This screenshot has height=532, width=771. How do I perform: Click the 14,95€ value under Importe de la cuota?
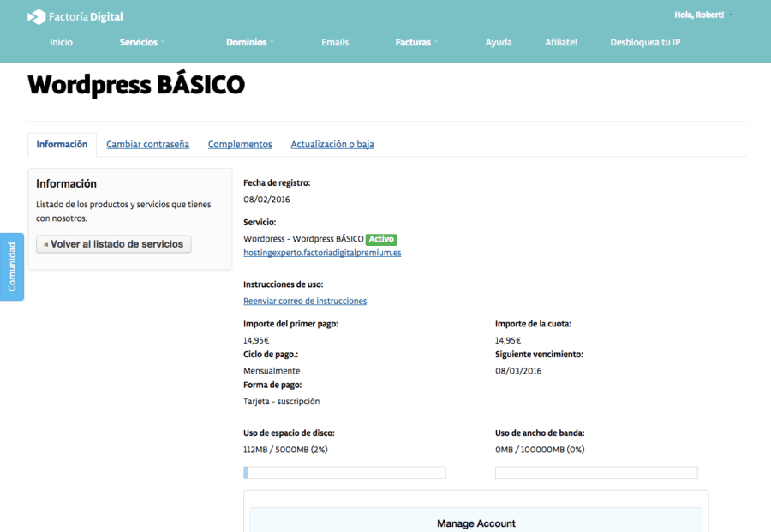pos(508,341)
